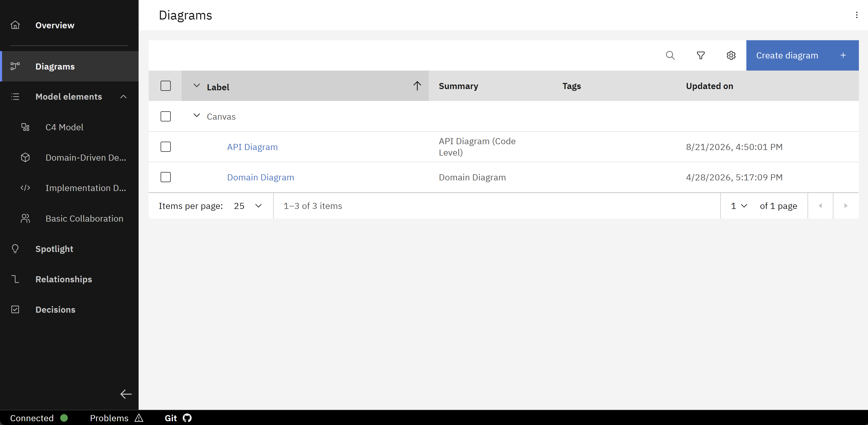
Task: Click the Decisions checkmark icon
Action: (x=15, y=309)
